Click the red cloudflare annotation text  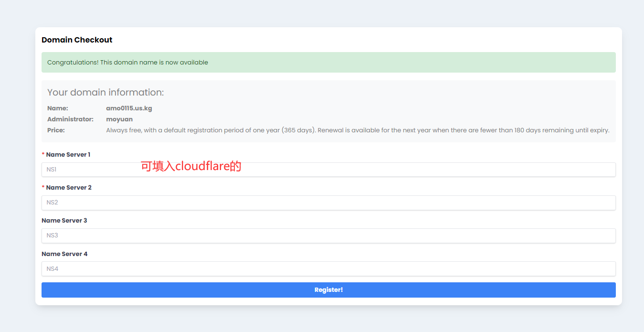pyautogui.click(x=191, y=166)
